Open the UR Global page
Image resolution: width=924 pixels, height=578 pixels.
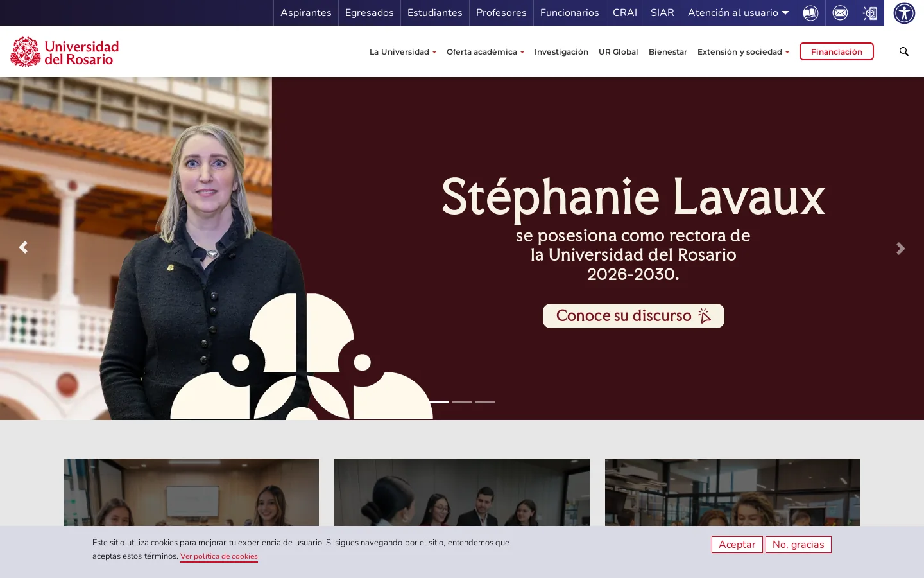tap(619, 52)
